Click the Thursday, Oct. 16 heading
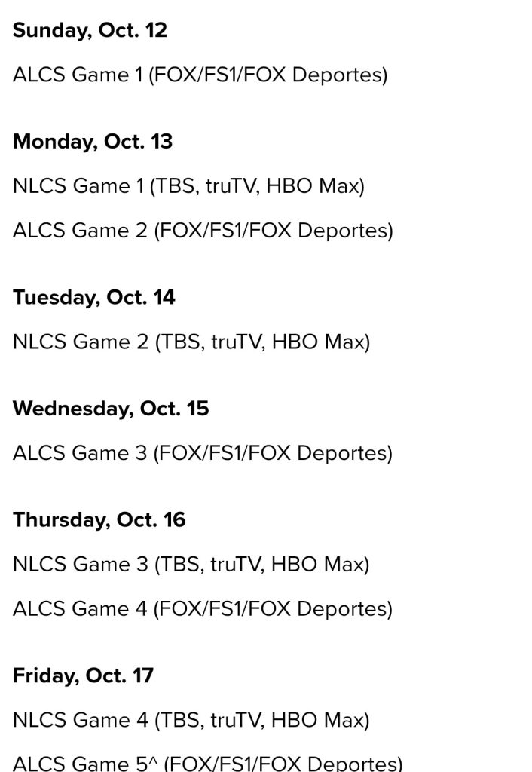The height and width of the screenshot is (772, 532). click(x=99, y=519)
